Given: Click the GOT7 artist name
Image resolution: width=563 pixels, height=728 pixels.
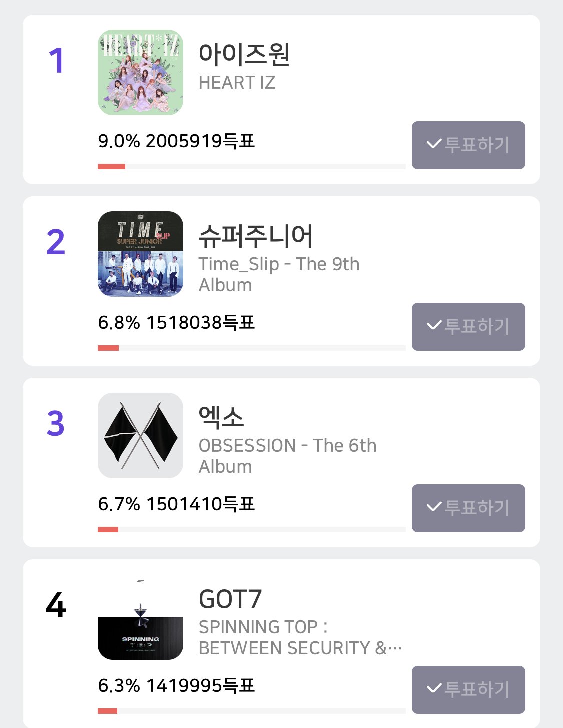Looking at the screenshot, I should point(230,599).
